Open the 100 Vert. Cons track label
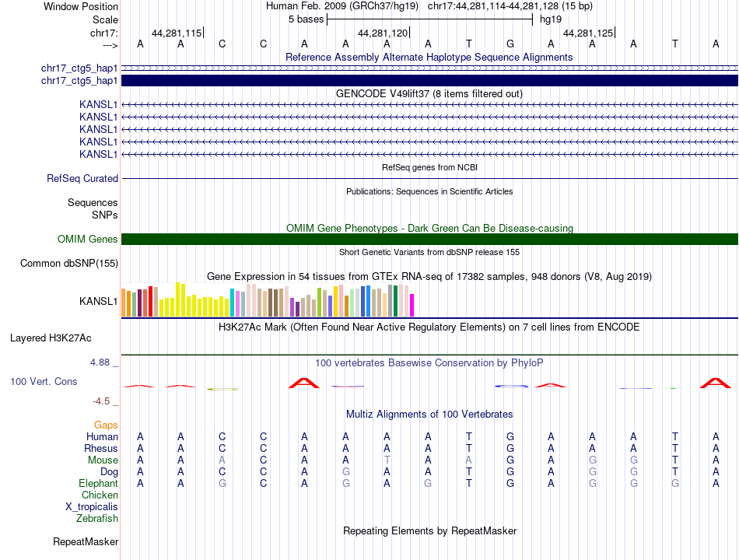 pyautogui.click(x=44, y=381)
